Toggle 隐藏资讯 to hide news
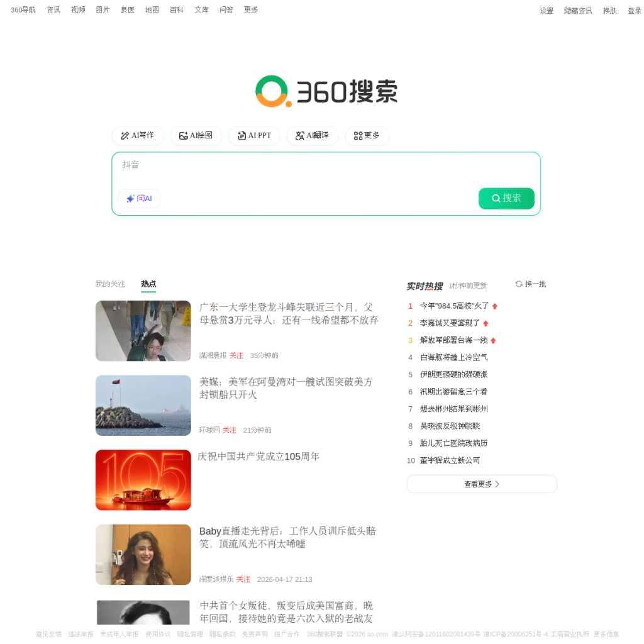The width and height of the screenshot is (644, 644). [x=578, y=11]
